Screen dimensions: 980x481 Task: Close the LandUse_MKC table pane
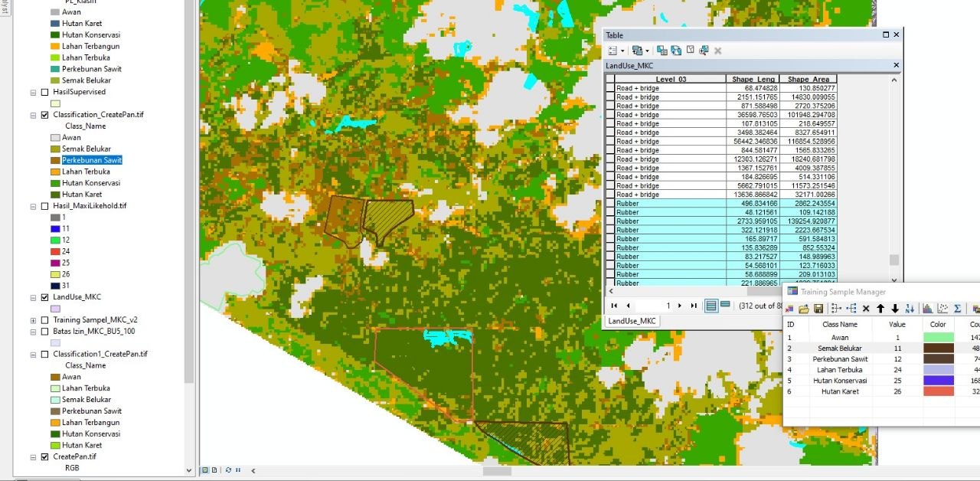(x=896, y=66)
